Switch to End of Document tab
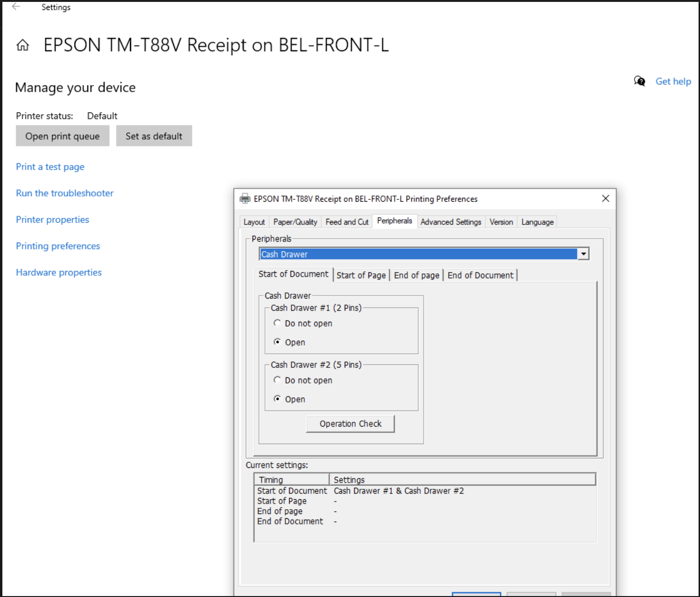 (x=480, y=275)
